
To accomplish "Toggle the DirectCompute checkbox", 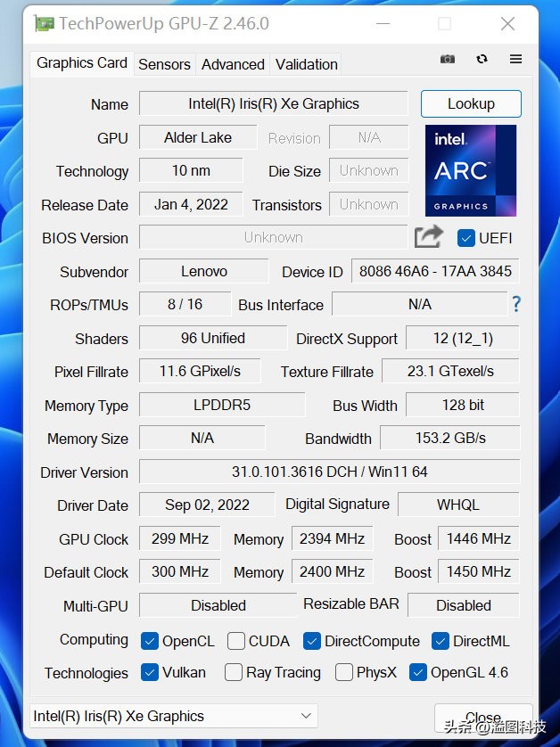I will (x=312, y=641).
